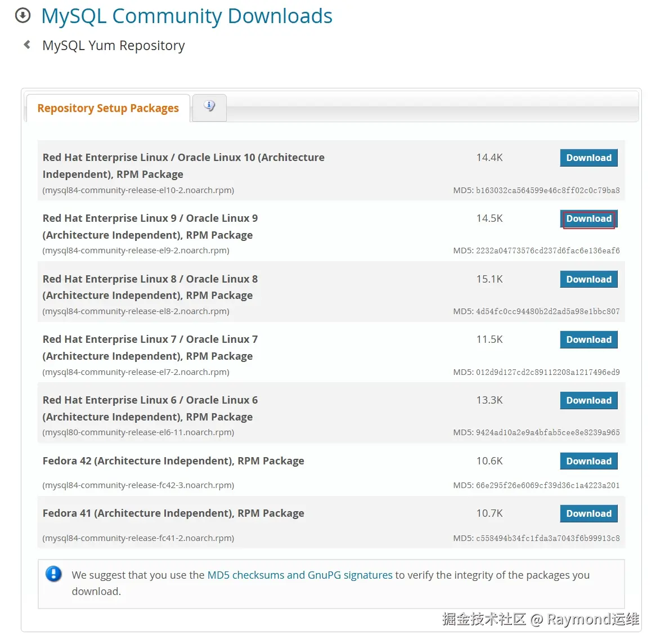Select filename mysql84-community-release-el8-2.noarch.rpm
The image size is (656, 644).
coord(136,311)
